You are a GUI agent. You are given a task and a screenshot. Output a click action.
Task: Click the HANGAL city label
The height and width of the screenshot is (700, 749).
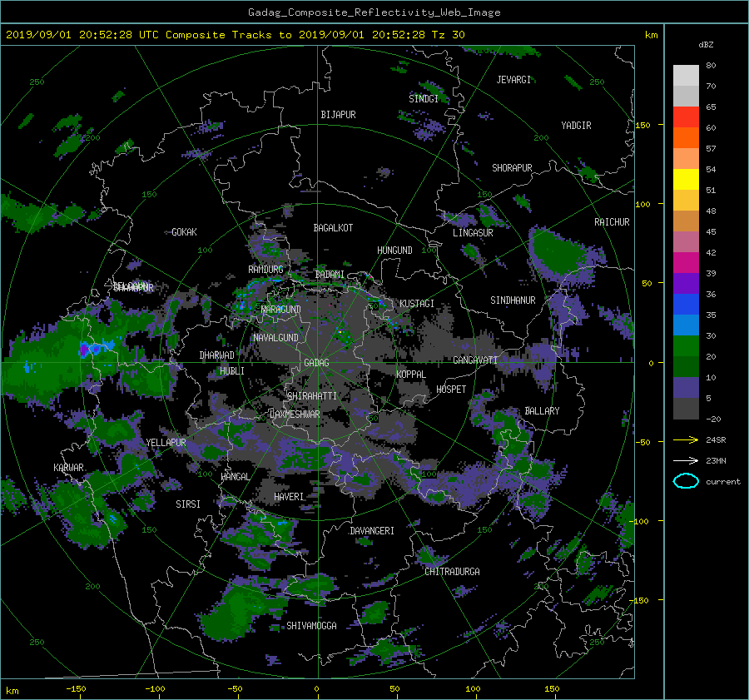point(235,477)
